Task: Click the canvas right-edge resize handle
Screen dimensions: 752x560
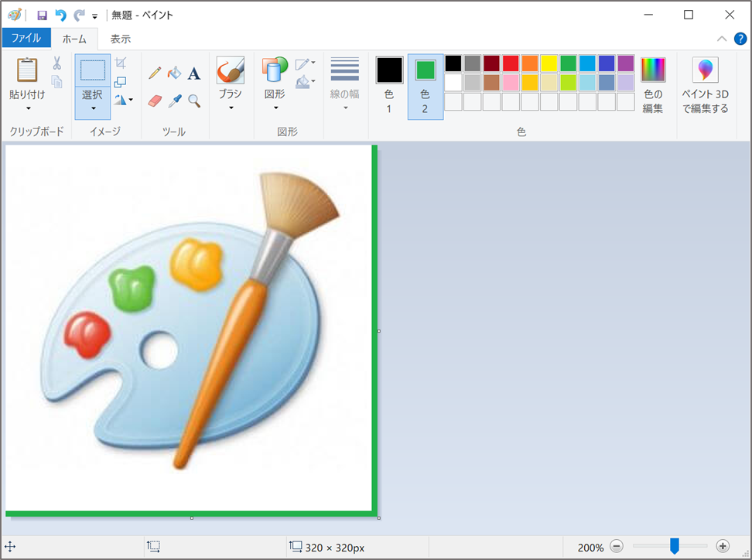Action: pyautogui.click(x=379, y=331)
